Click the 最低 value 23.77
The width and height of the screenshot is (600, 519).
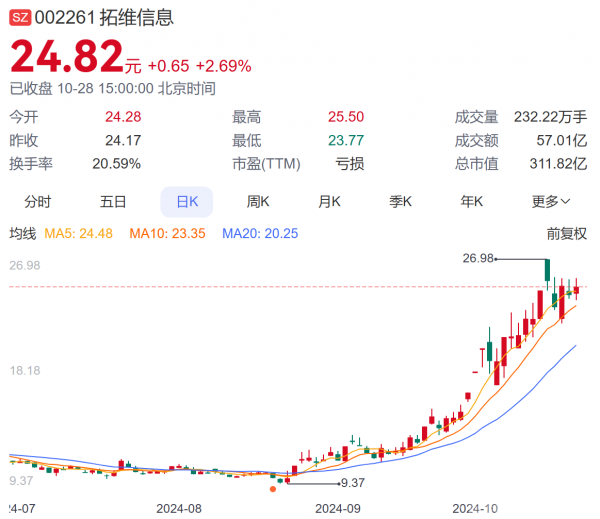coord(346,140)
